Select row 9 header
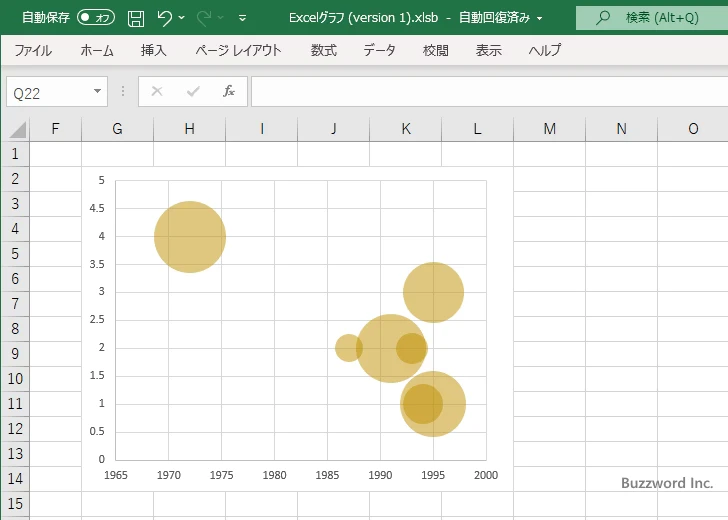 point(15,354)
